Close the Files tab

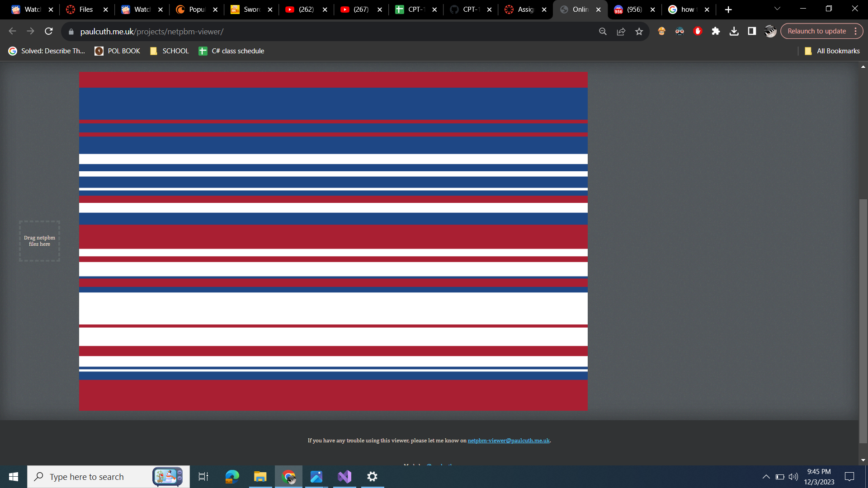click(106, 9)
